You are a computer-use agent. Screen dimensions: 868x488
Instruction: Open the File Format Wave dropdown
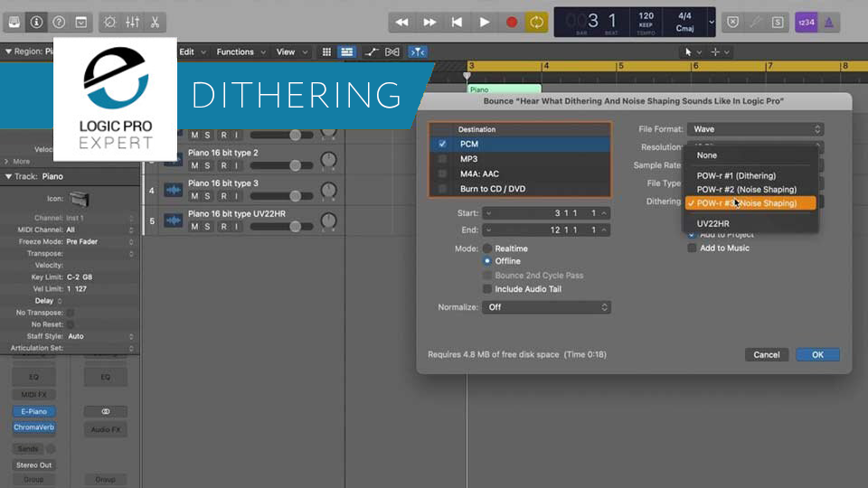[x=756, y=129]
